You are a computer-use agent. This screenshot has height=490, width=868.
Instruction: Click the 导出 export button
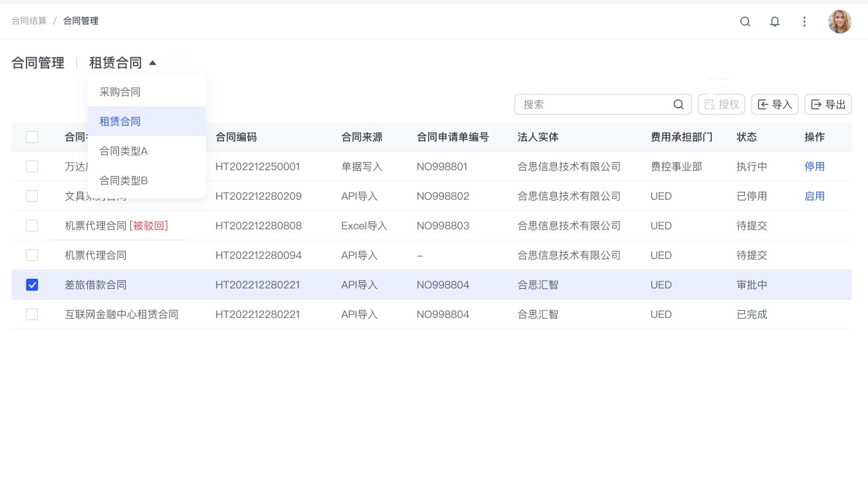click(828, 104)
